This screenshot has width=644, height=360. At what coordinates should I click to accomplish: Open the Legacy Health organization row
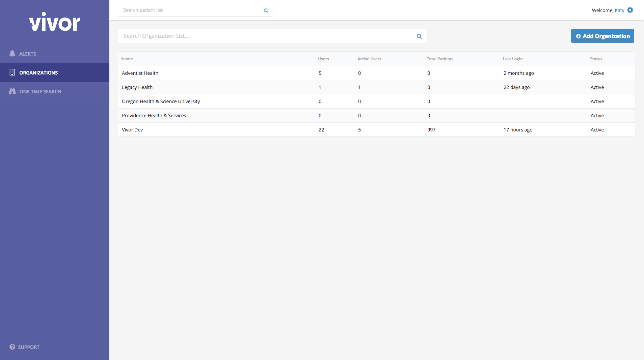(376, 87)
